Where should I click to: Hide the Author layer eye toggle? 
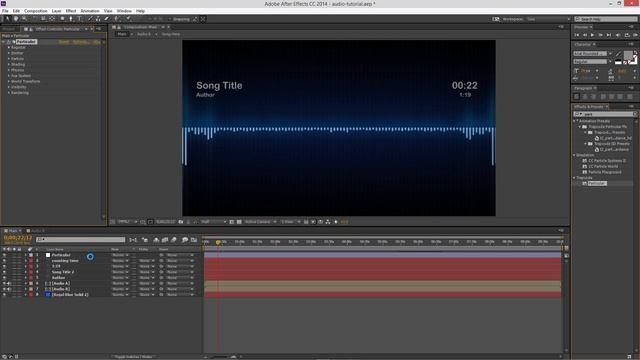(x=4, y=278)
